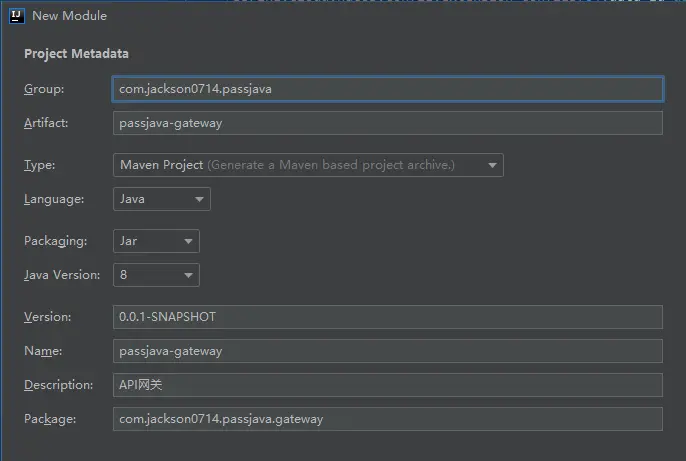Click the Version label
This screenshot has width=686, height=461.
47,317
